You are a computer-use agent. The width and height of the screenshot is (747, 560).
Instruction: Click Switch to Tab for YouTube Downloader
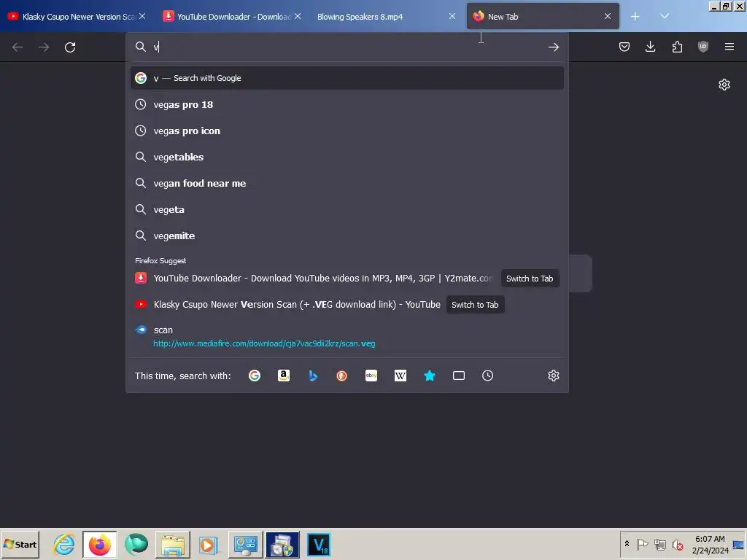(530, 279)
